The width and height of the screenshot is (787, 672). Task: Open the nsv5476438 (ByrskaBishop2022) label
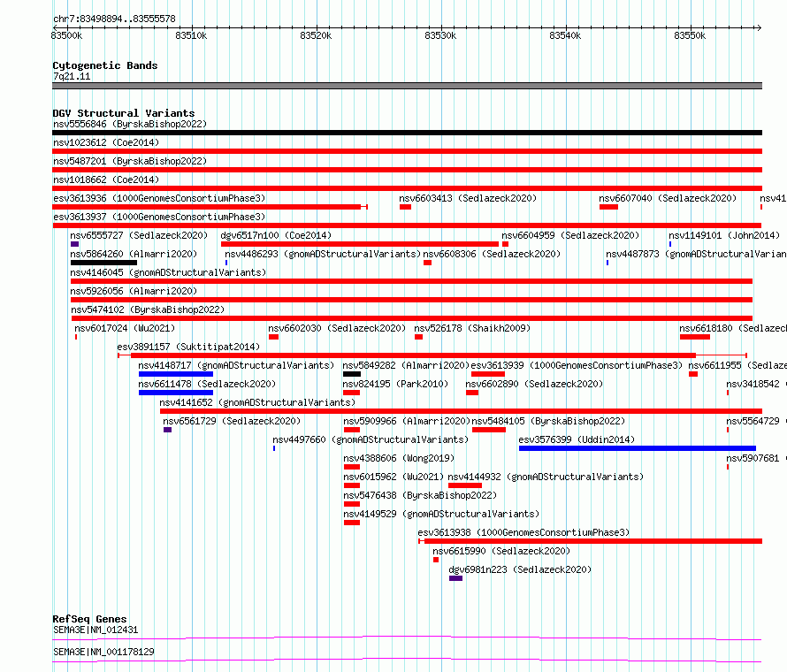[x=420, y=495]
